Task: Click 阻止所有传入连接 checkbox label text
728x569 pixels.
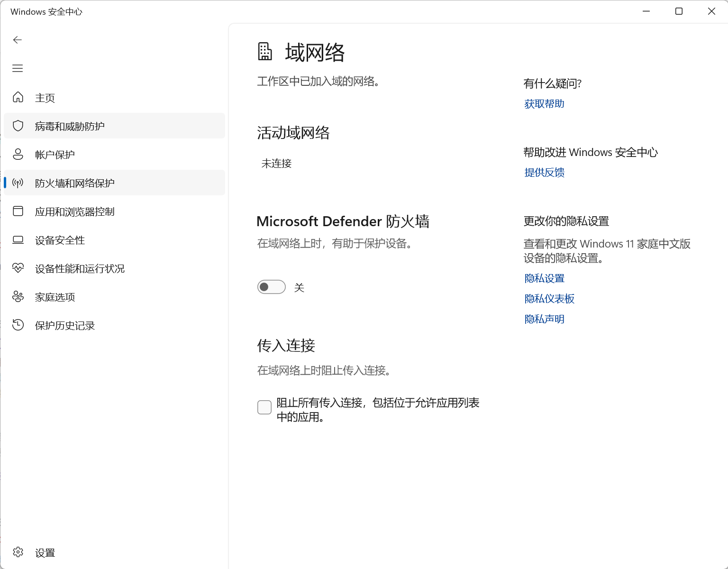Action: [x=378, y=410]
